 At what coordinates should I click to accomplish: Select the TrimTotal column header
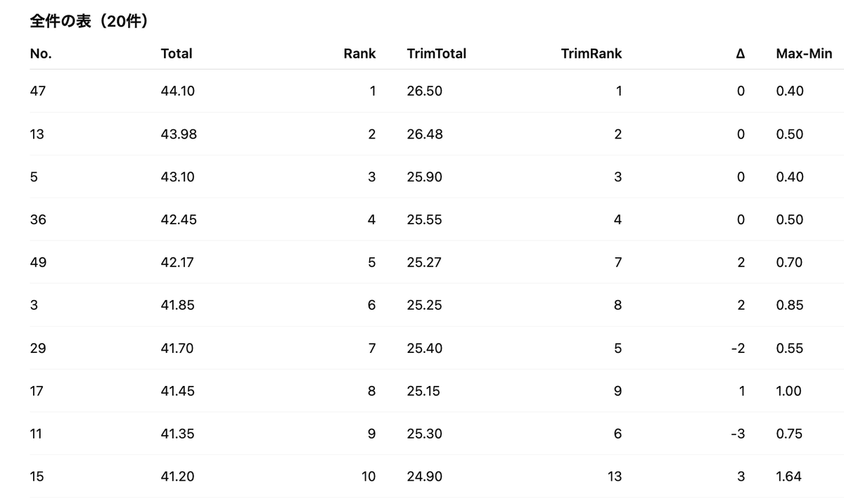pos(436,53)
